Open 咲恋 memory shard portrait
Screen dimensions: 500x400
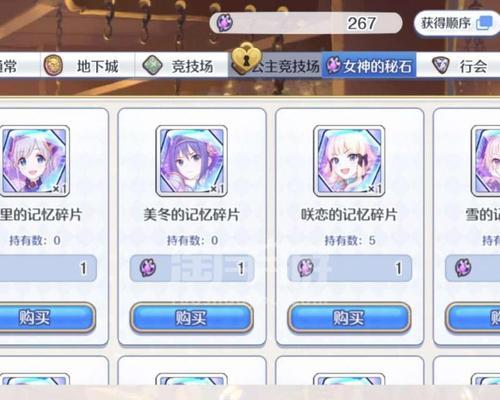click(349, 161)
